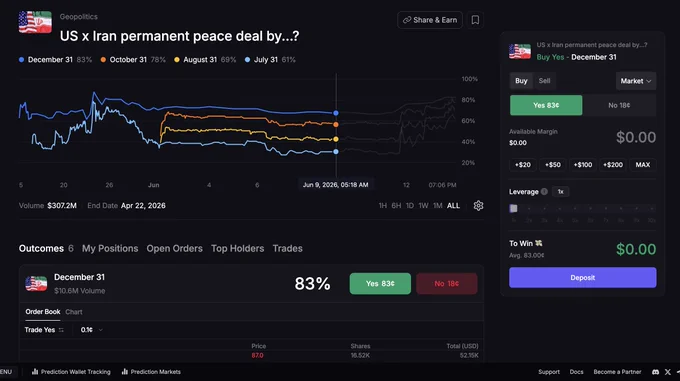Select 1H chart time range
The height and width of the screenshot is (381, 680).
pyautogui.click(x=382, y=205)
